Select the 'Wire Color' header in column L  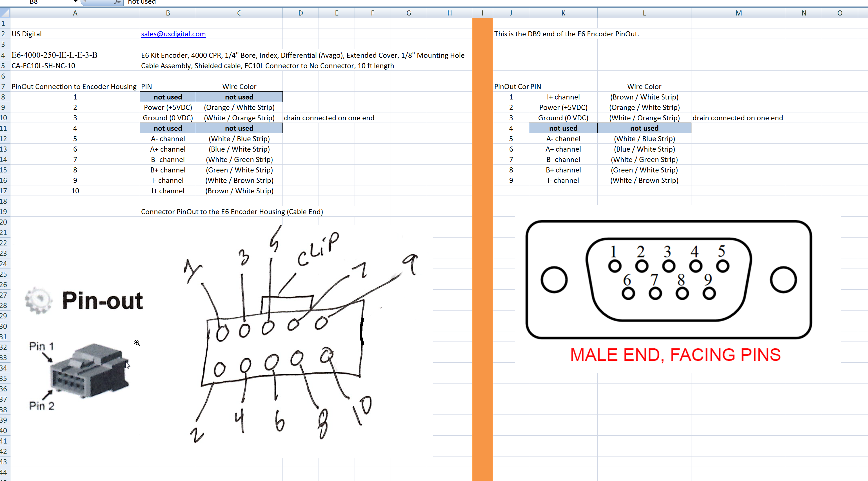tap(644, 87)
